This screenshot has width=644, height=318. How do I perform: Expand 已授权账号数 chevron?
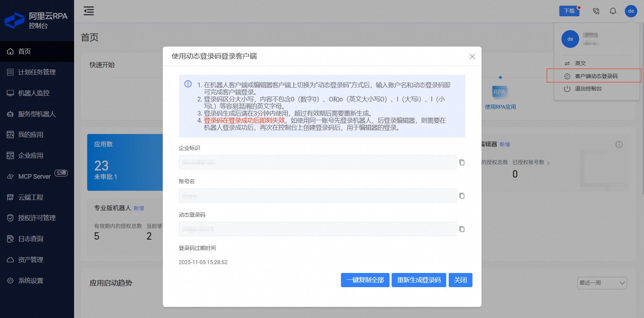548,163
